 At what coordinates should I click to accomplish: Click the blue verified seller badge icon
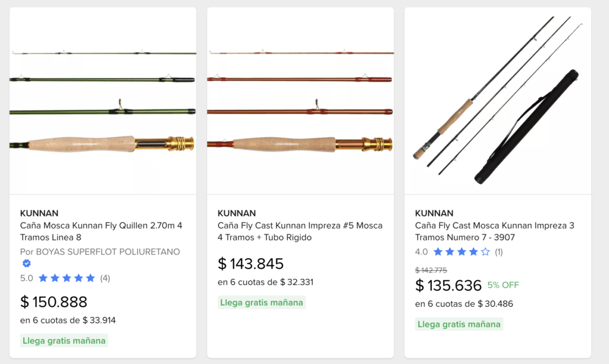(27, 263)
